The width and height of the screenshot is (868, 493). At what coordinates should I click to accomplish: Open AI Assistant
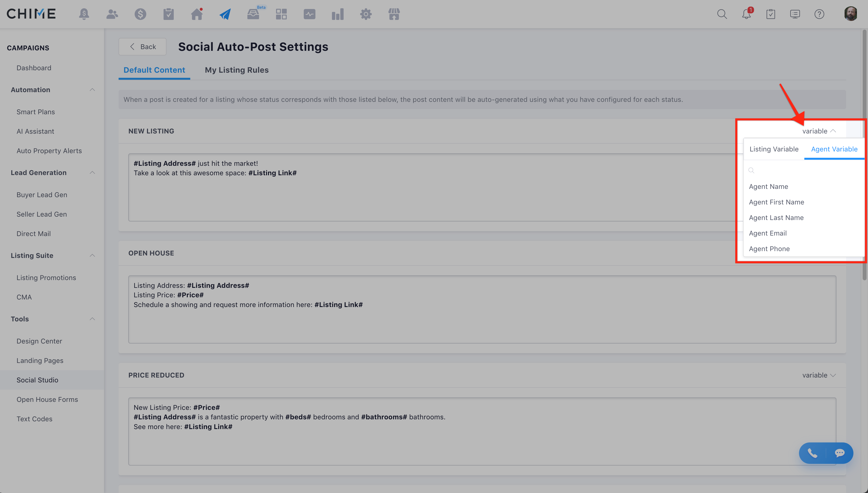(35, 131)
